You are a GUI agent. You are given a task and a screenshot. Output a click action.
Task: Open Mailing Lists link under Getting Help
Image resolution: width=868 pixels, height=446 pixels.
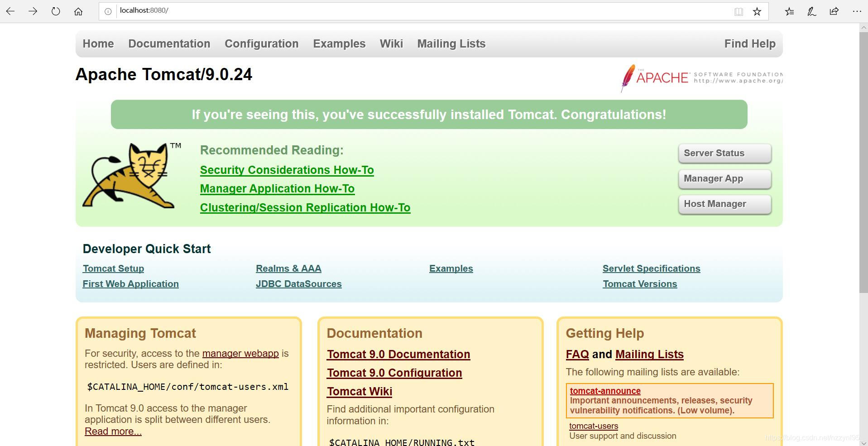click(x=649, y=355)
